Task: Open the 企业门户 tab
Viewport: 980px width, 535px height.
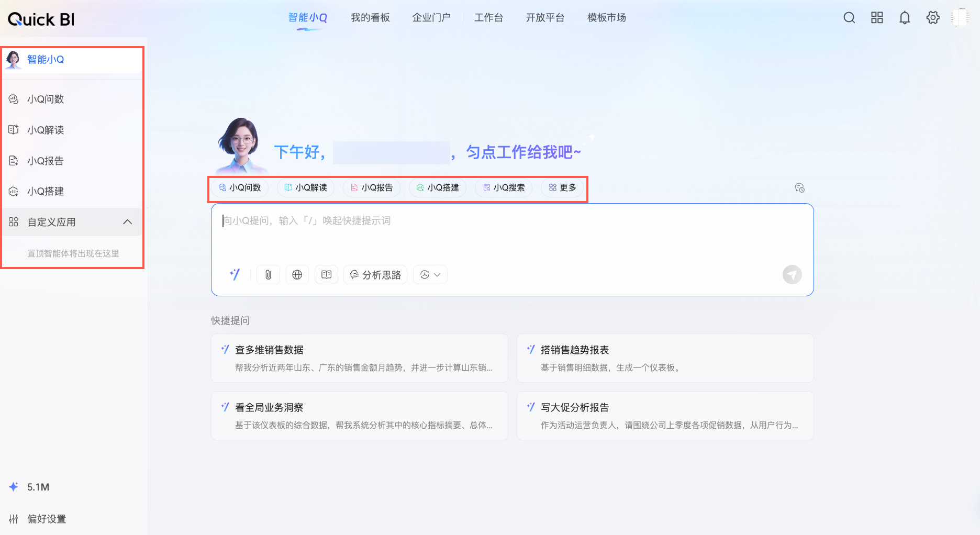Action: (431, 18)
